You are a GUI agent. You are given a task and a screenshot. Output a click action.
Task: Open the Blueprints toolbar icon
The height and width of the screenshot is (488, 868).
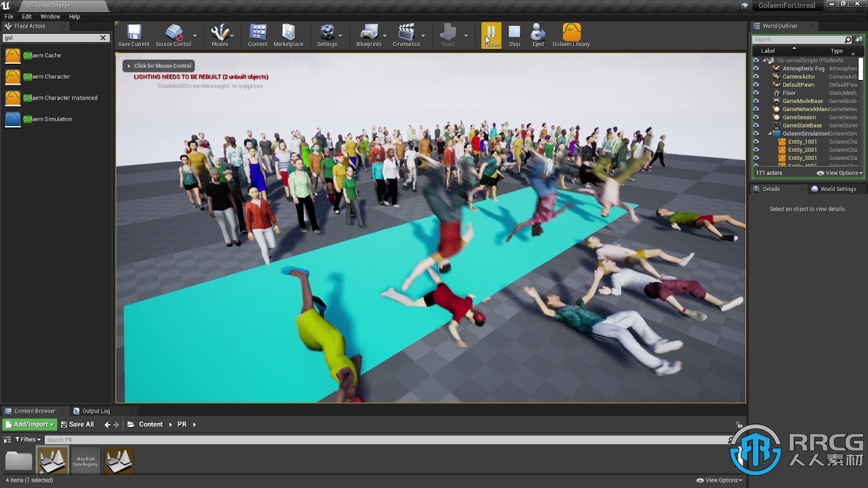369,35
